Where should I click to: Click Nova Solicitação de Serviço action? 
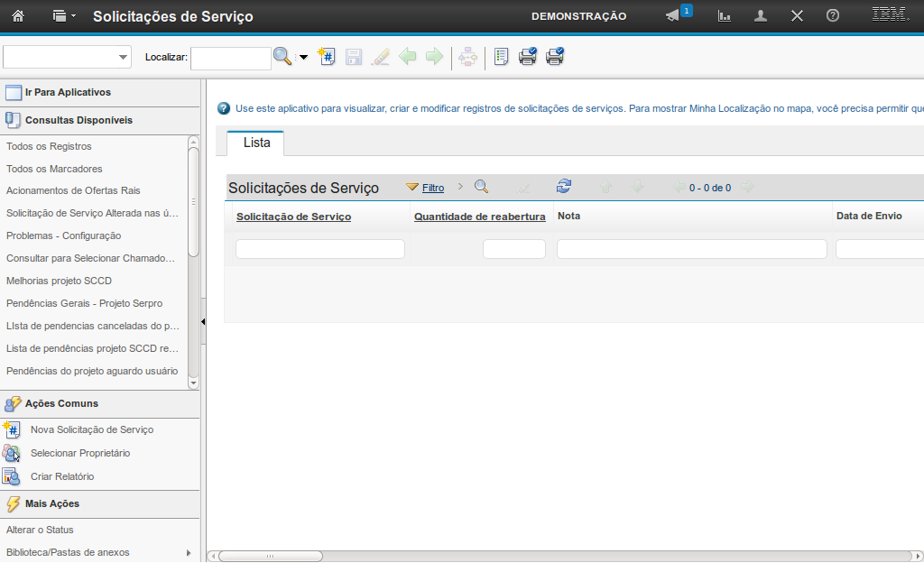point(91,429)
